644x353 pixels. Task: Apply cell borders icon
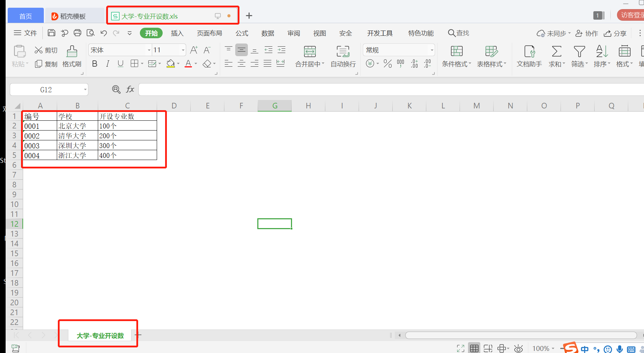pos(134,64)
